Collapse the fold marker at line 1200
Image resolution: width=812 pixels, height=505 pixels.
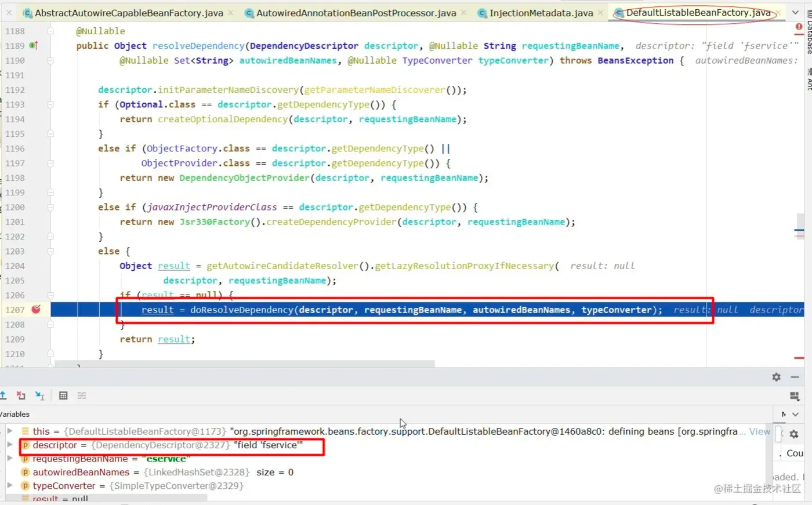[x=50, y=207]
